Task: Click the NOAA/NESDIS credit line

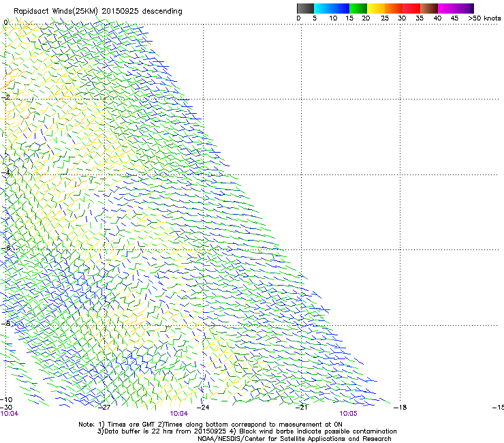Action: pyautogui.click(x=294, y=439)
